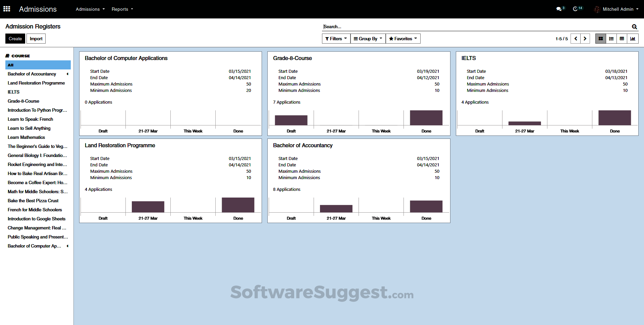This screenshot has height=325, width=644.
Task: Click the search magnifier icon
Action: [634, 27]
